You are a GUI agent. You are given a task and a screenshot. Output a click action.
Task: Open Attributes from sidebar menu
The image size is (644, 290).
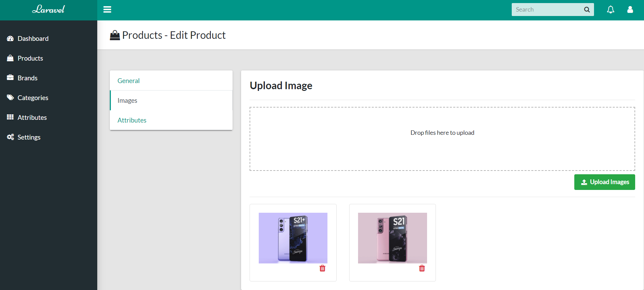coord(49,117)
